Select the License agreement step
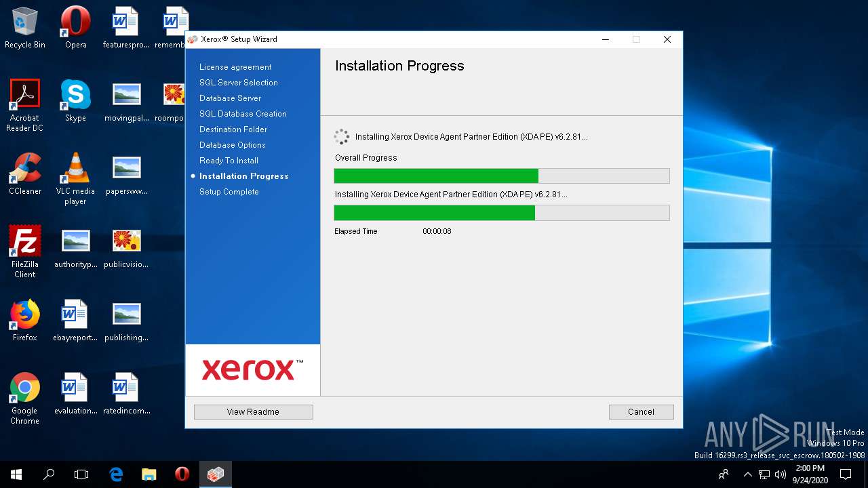 click(x=235, y=67)
